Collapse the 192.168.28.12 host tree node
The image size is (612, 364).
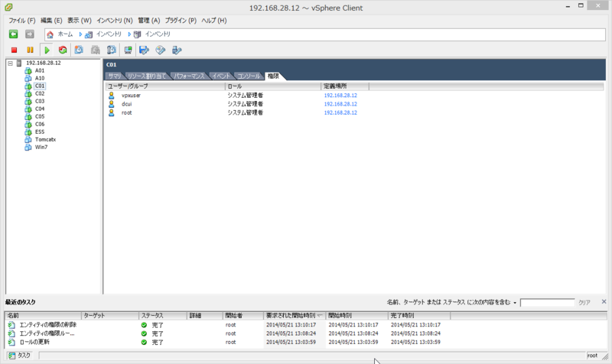point(10,63)
